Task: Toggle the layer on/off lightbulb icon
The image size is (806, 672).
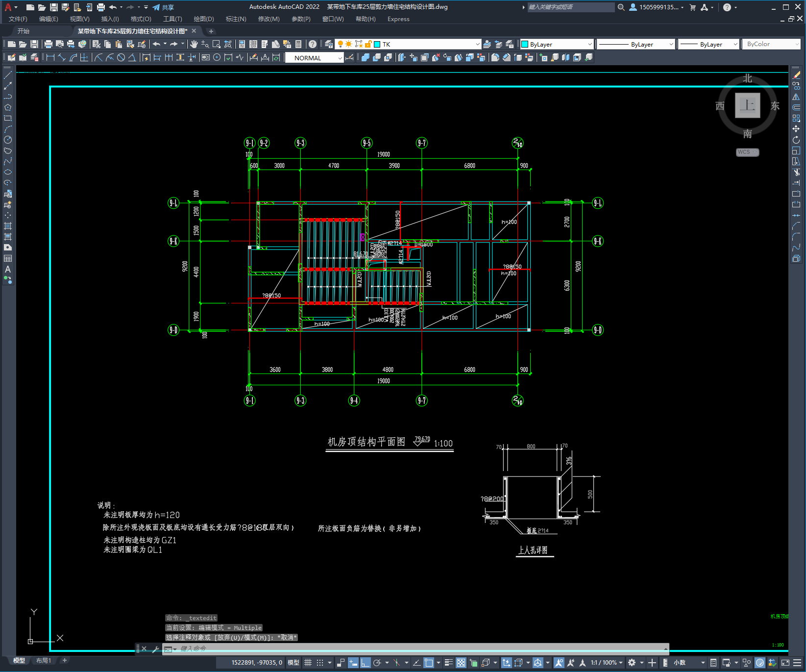Action: [x=341, y=44]
